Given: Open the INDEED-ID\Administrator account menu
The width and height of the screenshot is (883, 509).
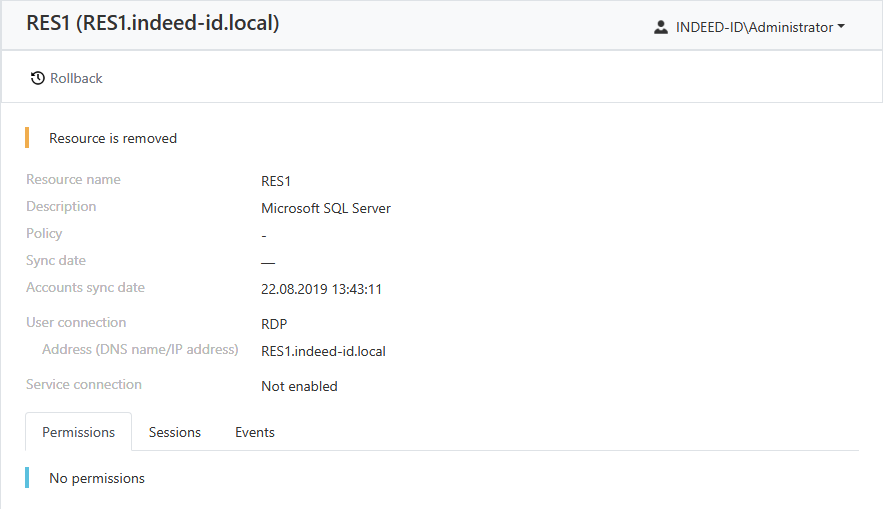Looking at the screenshot, I should [750, 28].
